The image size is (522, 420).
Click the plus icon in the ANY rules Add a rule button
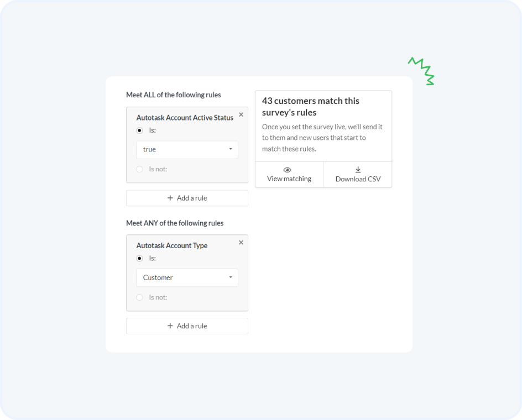170,326
